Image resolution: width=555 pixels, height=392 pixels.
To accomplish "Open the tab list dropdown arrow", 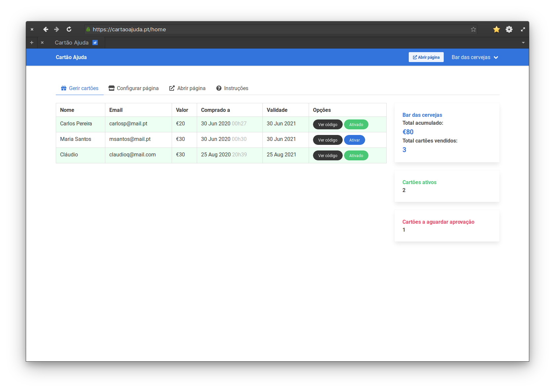I will point(523,43).
